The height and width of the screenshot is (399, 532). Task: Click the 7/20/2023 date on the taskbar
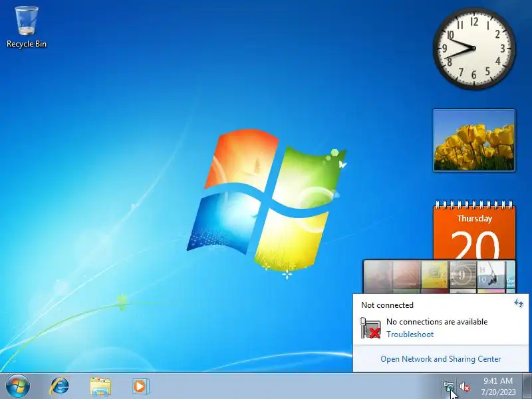click(498, 392)
